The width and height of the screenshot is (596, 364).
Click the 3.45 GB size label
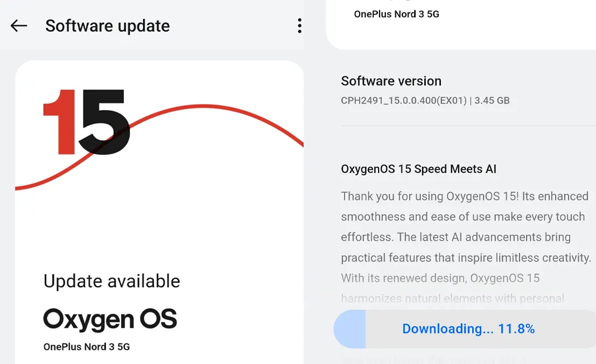(493, 101)
